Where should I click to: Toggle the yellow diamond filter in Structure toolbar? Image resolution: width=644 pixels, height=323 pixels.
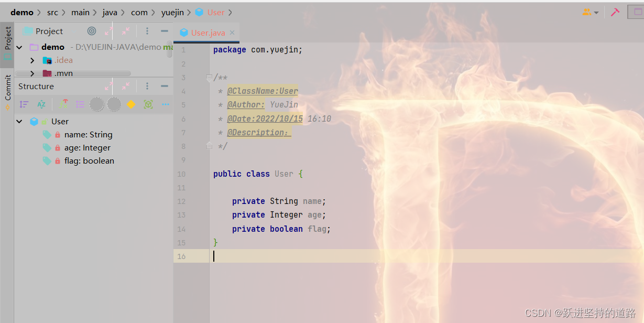click(131, 104)
